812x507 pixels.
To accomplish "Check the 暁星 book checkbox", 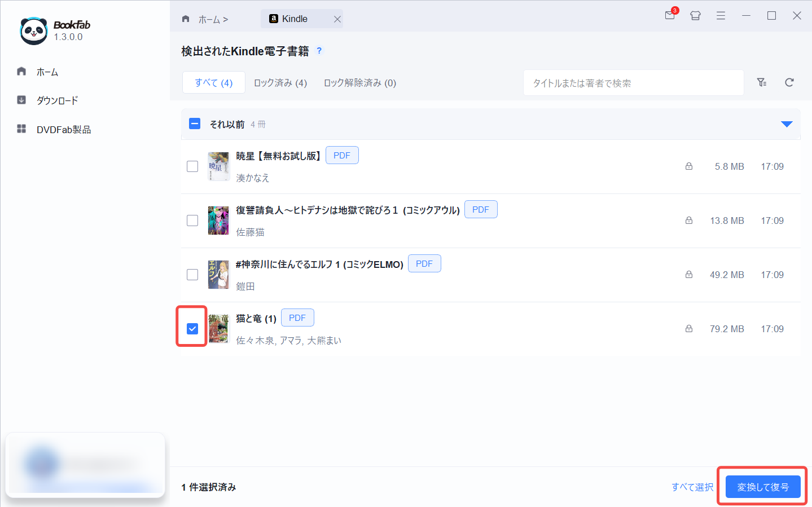I will tap(192, 166).
